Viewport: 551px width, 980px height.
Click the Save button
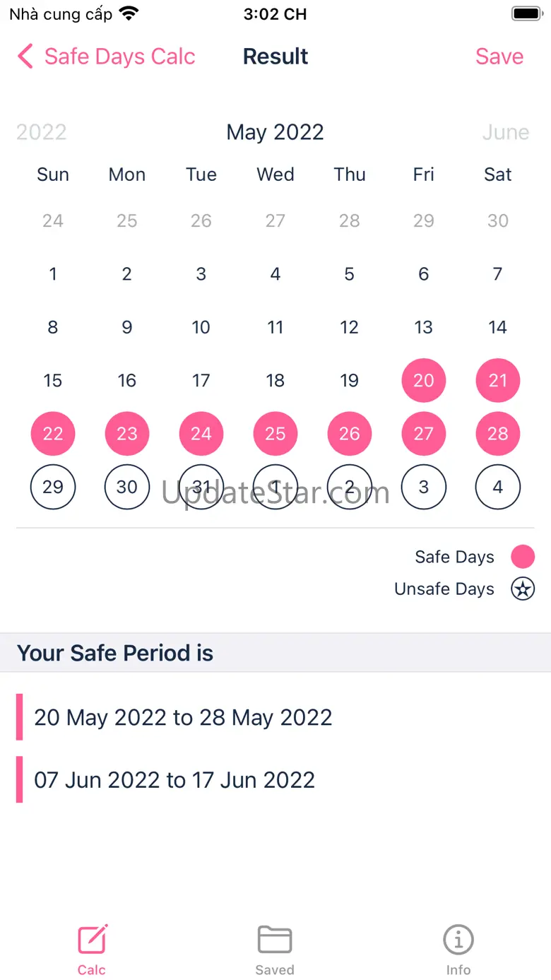(x=499, y=57)
